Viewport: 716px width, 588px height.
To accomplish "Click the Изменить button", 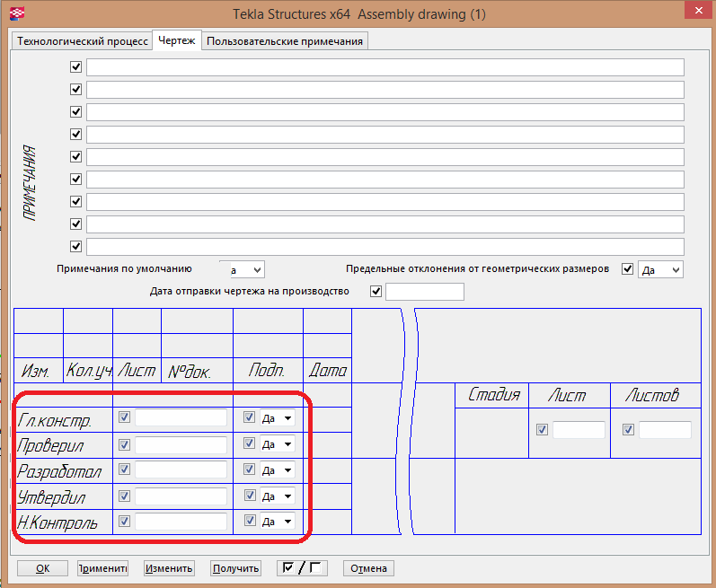I will click(169, 567).
